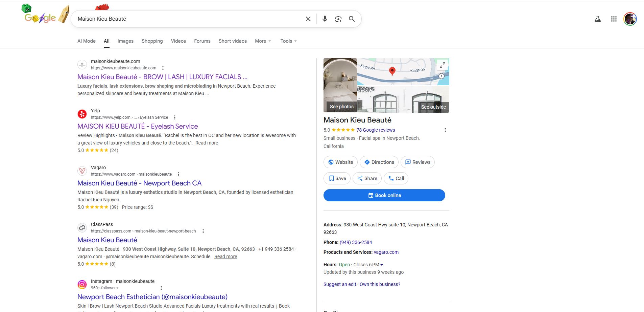Click the Website button
Image resolution: width=644 pixels, height=312 pixels.
point(340,162)
